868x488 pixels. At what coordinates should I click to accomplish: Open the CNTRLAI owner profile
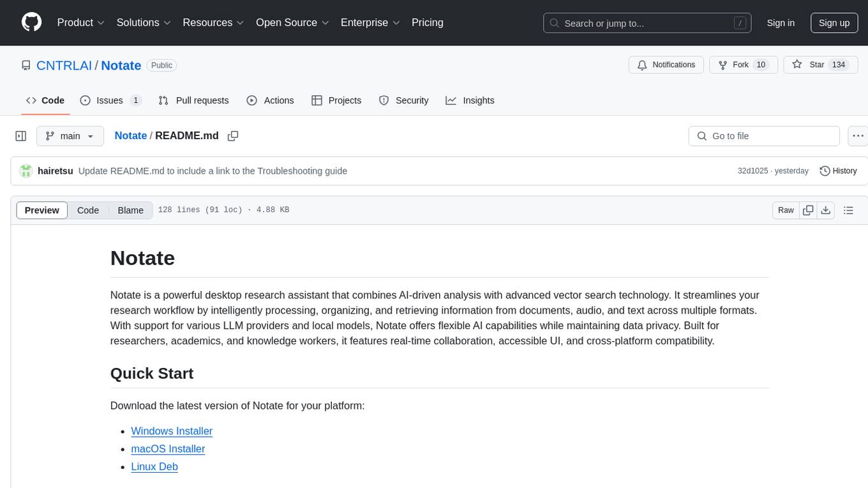(64, 65)
